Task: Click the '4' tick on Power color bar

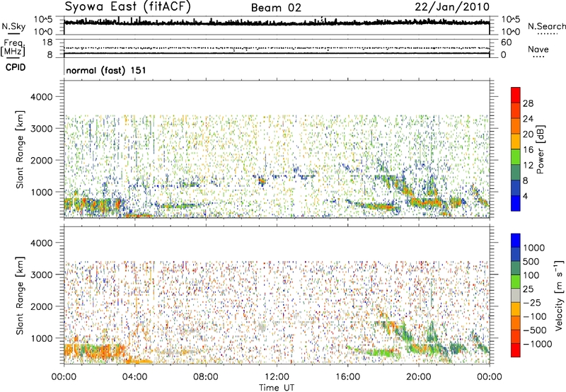Action: (x=525, y=196)
